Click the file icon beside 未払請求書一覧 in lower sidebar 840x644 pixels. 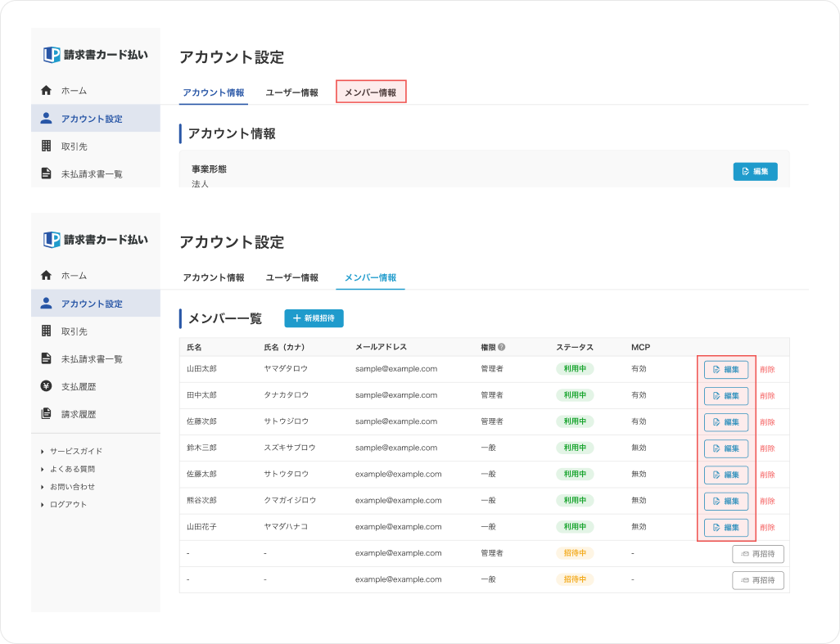point(46,358)
